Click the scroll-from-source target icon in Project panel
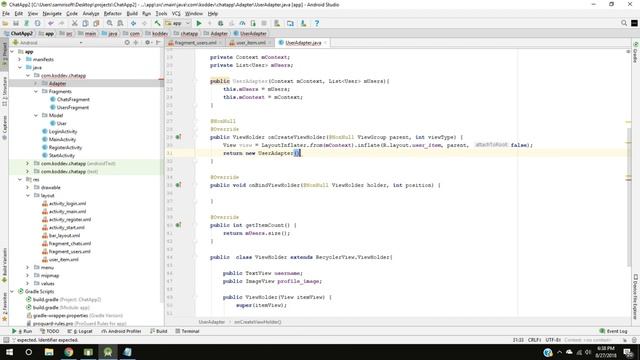640x360 pixels. click(x=127, y=42)
